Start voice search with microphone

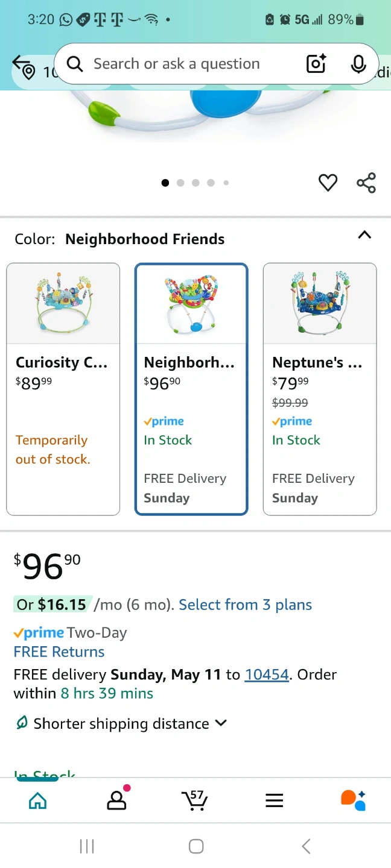pos(358,64)
